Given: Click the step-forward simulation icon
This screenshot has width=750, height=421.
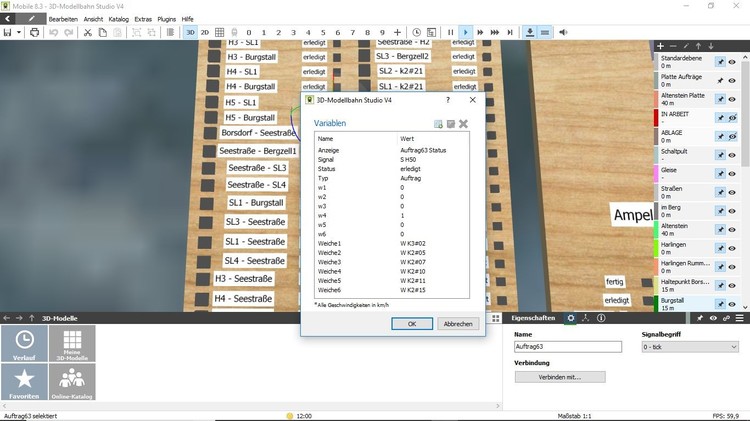Looking at the screenshot, I should coord(510,33).
